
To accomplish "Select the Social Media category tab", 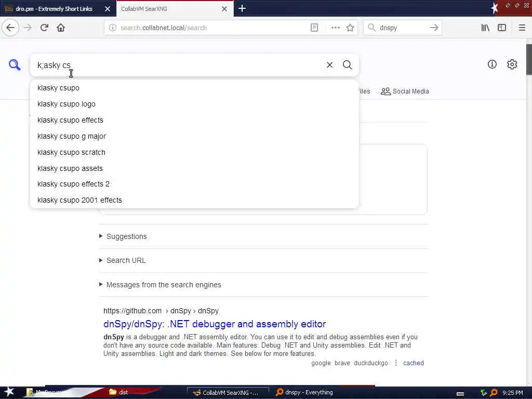I will (x=405, y=91).
